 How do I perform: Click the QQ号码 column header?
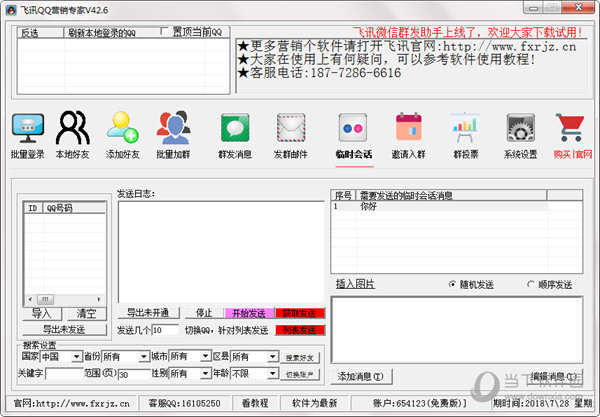[74, 208]
